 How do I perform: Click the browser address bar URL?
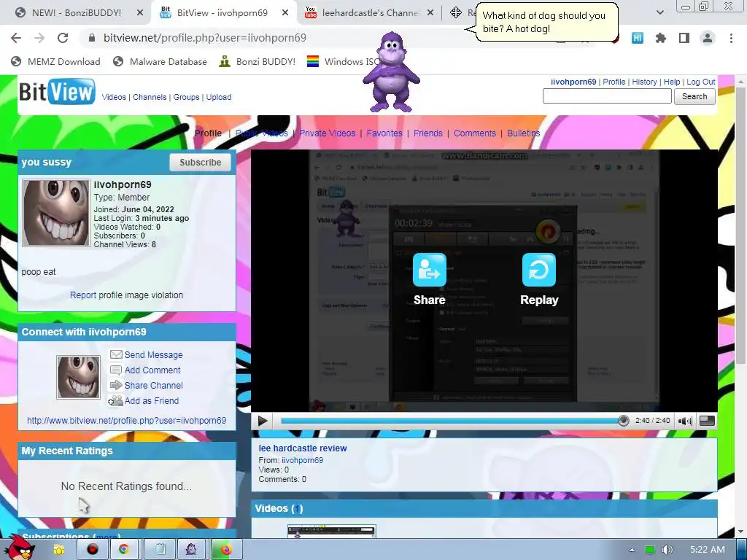click(x=205, y=38)
